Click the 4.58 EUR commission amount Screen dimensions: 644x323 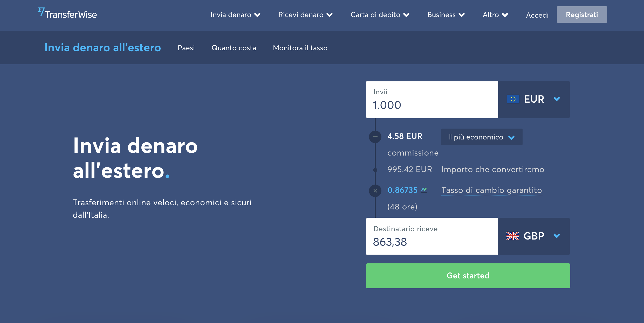pos(405,136)
